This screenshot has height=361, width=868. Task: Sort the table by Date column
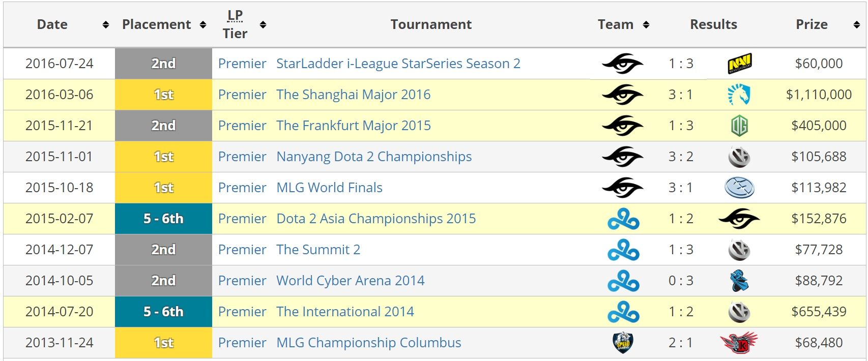tap(106, 25)
